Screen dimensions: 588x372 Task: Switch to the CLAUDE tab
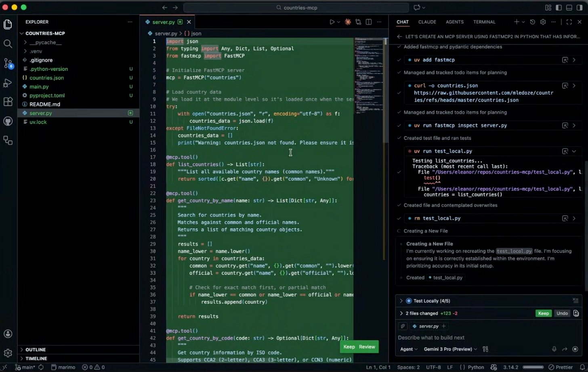pos(427,22)
